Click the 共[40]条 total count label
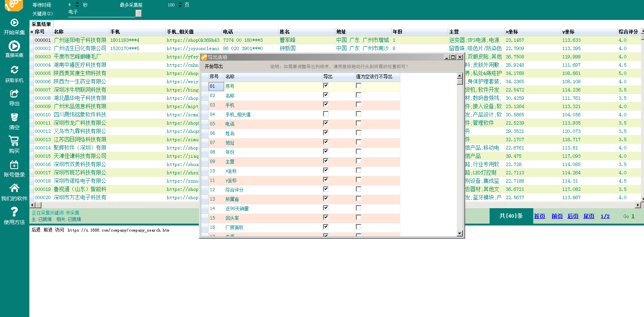644x317 pixels. tap(511, 216)
